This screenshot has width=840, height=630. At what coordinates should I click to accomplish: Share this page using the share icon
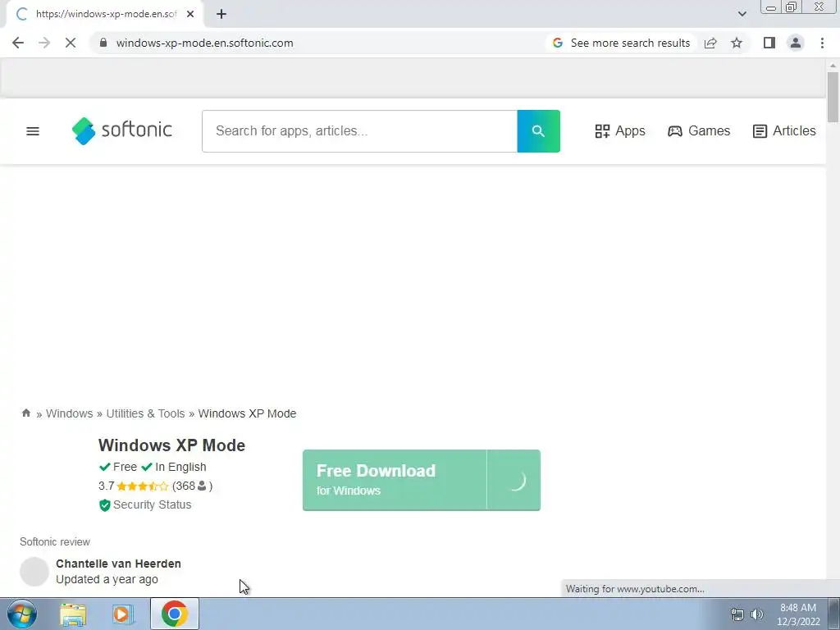click(x=710, y=43)
